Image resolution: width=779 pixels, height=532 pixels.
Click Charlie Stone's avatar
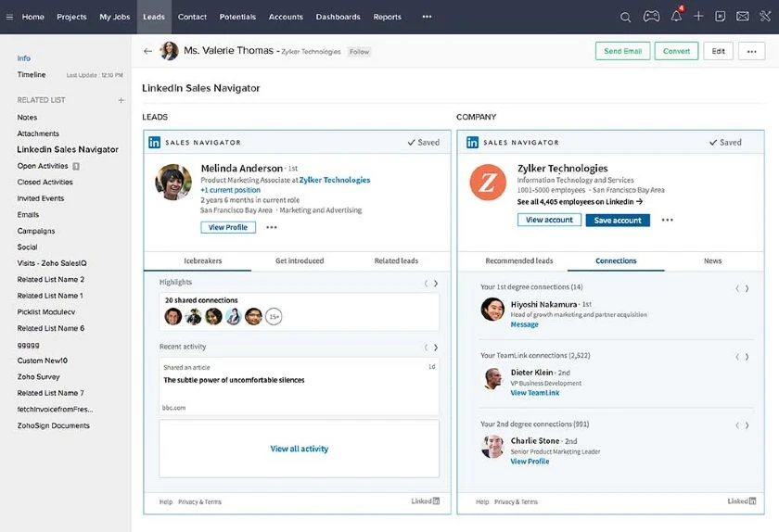492,447
